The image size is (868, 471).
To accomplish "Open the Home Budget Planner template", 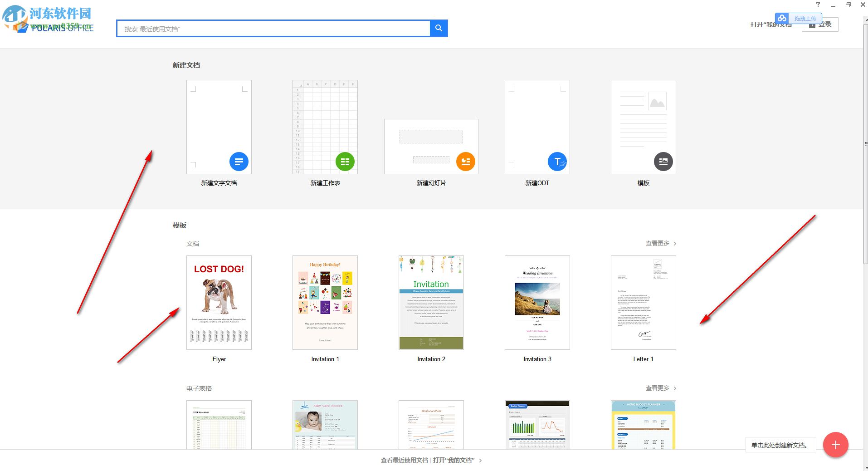I will [x=644, y=425].
